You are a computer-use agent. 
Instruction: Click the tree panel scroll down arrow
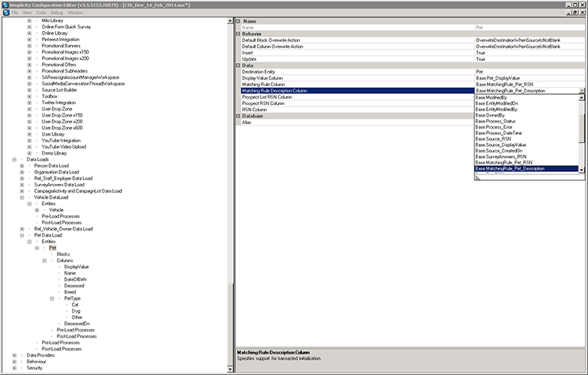pyautogui.click(x=230, y=369)
